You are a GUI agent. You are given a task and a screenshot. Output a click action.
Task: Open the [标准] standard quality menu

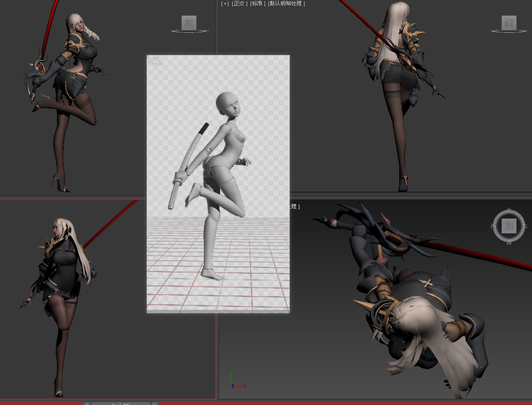click(x=258, y=3)
